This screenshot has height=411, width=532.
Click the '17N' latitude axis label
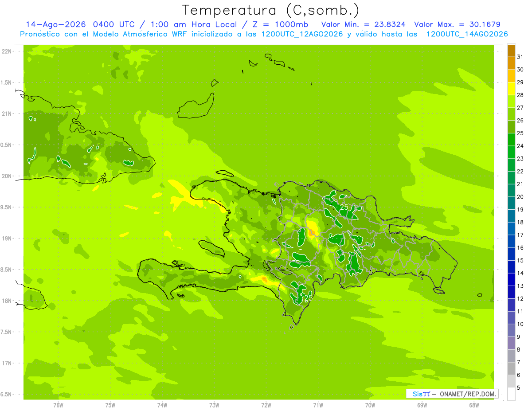click(x=8, y=363)
